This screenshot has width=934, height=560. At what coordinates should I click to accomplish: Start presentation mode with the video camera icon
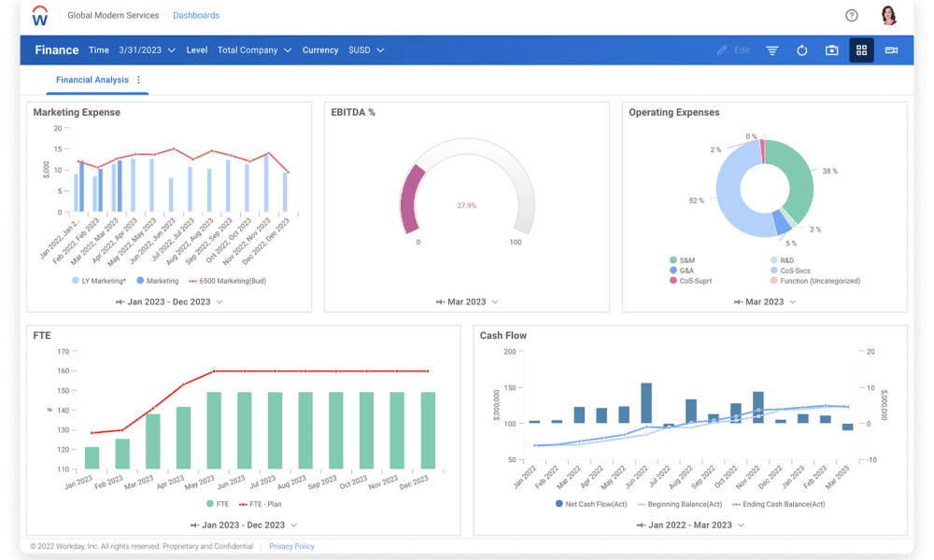pos(891,50)
